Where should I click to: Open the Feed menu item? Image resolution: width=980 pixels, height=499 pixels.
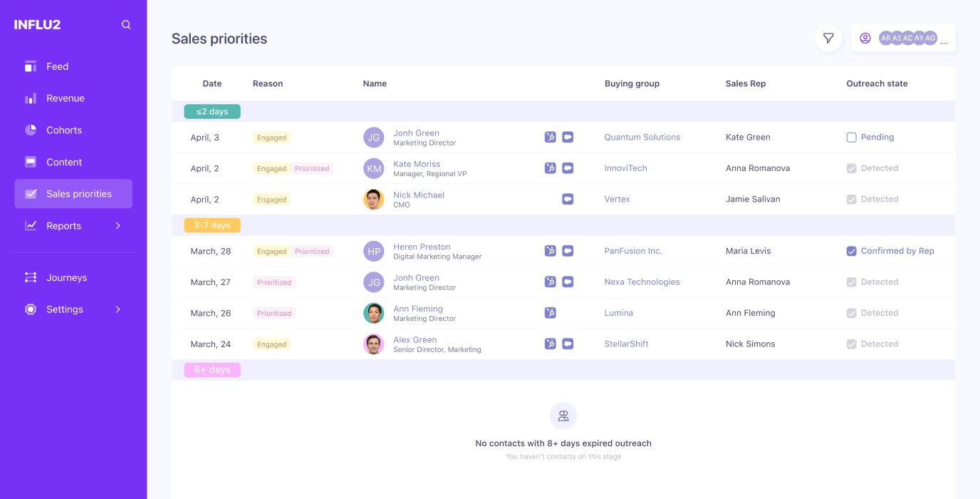[x=57, y=66]
